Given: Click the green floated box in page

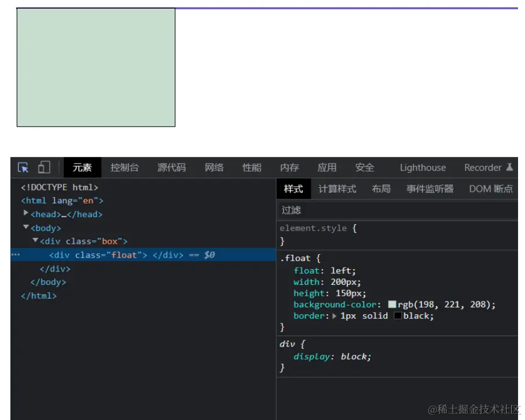Looking at the screenshot, I should [x=96, y=68].
